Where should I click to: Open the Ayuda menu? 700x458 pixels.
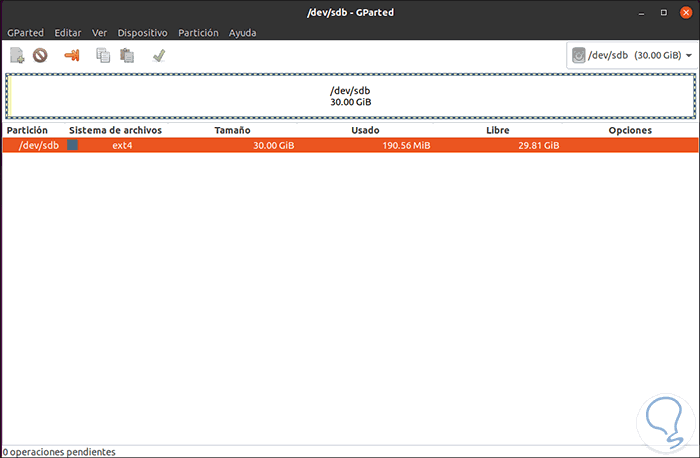(x=242, y=33)
